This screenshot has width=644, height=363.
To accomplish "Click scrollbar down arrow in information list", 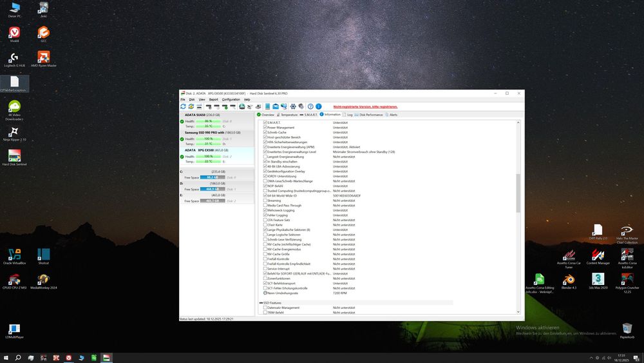I will coord(518,312).
